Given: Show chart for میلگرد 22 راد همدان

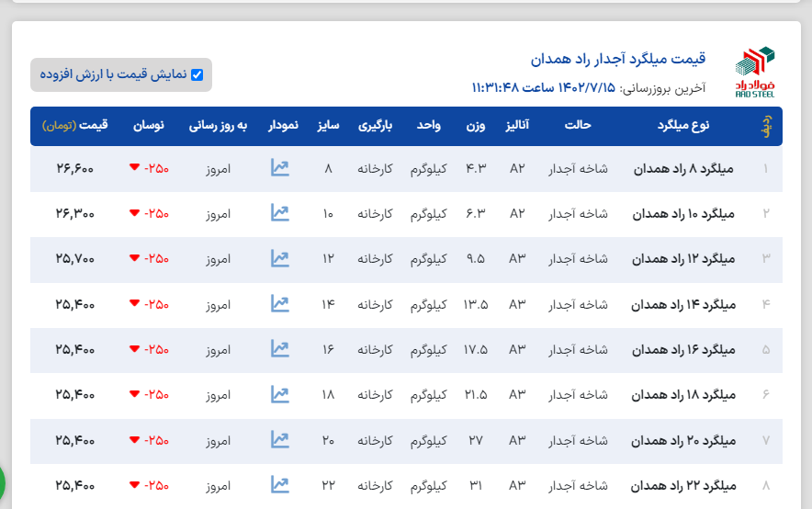Looking at the screenshot, I should (x=280, y=484).
